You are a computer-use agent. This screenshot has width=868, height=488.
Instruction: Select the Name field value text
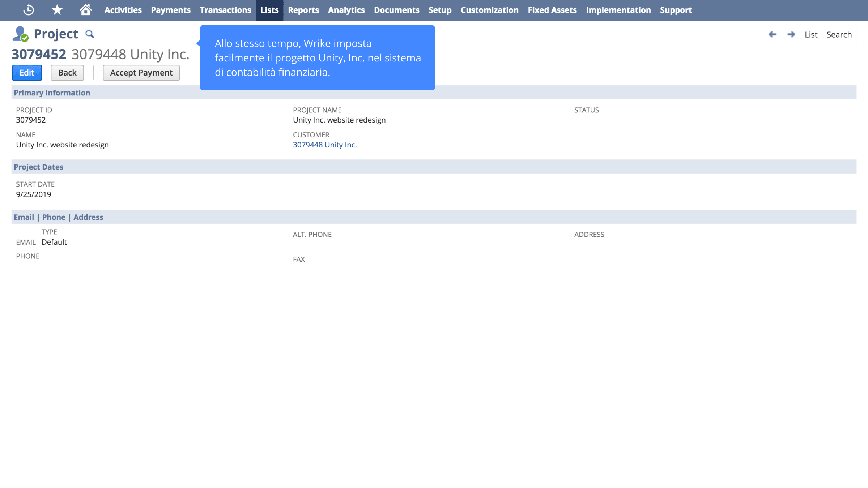[62, 145]
